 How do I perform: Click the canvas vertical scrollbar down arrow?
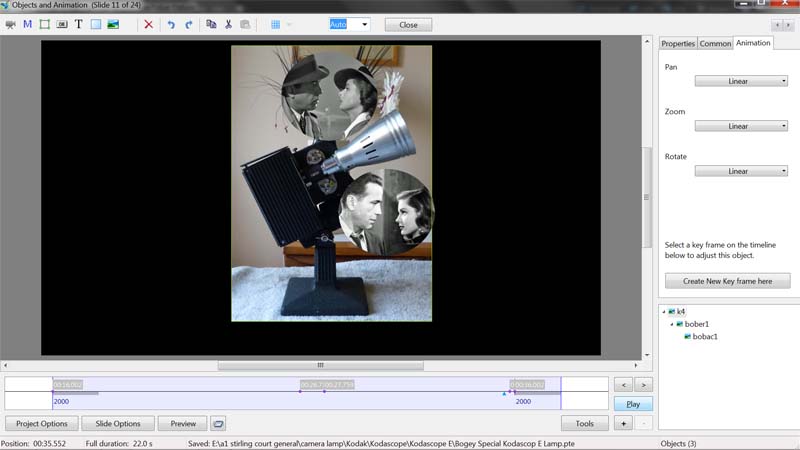(647, 355)
